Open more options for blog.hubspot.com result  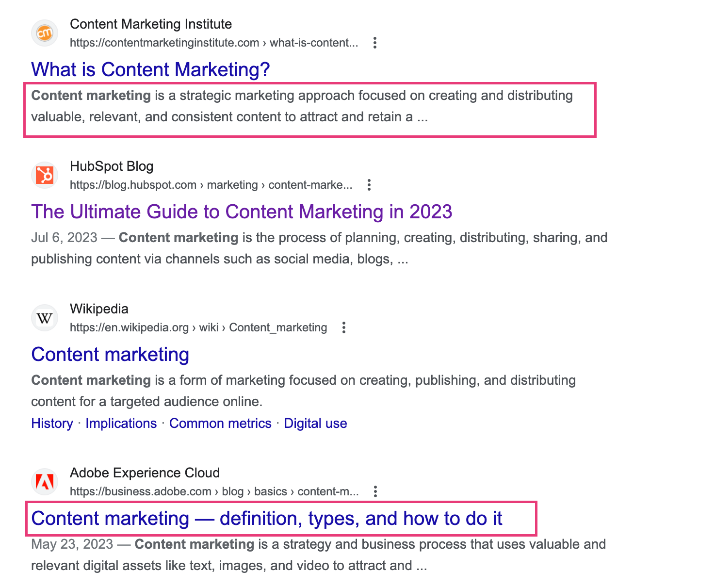click(x=369, y=185)
